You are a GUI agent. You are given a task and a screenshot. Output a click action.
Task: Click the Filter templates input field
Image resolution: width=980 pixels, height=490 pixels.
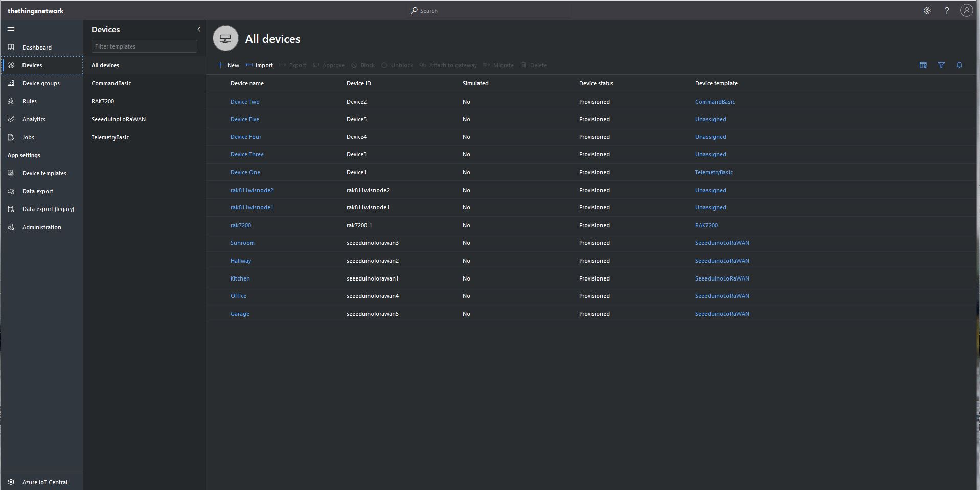144,46
